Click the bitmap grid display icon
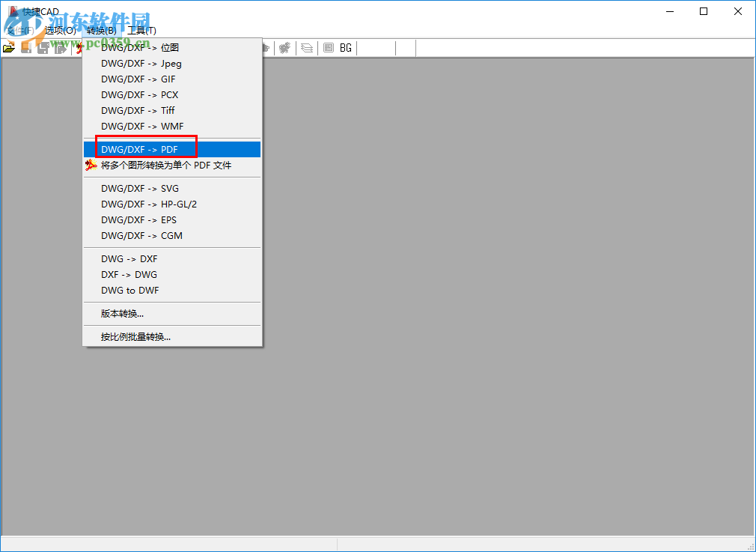 [x=328, y=47]
